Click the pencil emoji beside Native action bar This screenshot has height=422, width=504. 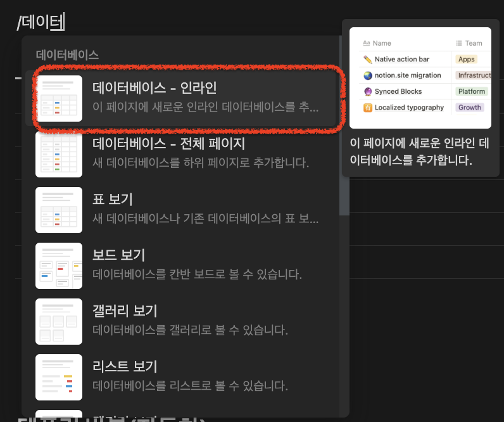pyautogui.click(x=367, y=60)
